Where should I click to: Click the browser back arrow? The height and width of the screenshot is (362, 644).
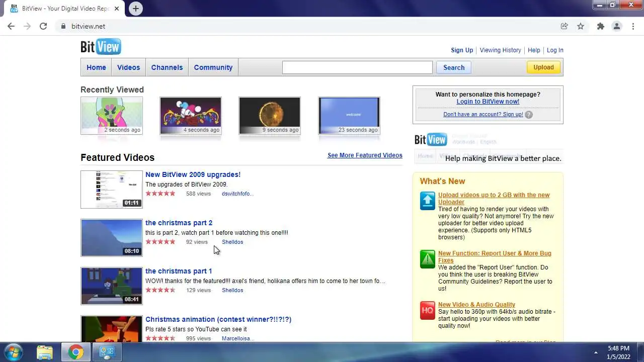[11, 26]
